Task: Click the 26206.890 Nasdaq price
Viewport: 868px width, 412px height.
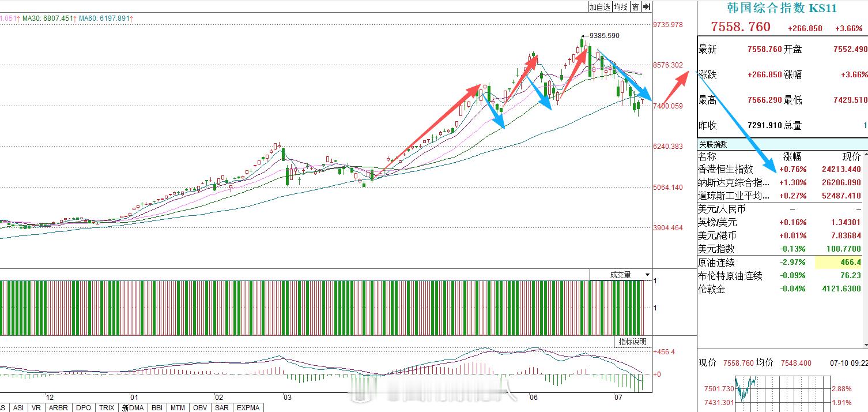Action: coord(841,182)
